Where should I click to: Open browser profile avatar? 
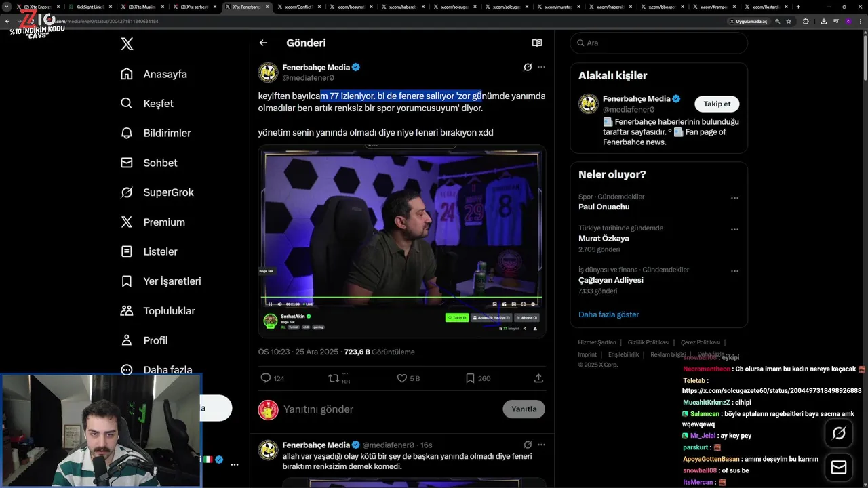848,21
